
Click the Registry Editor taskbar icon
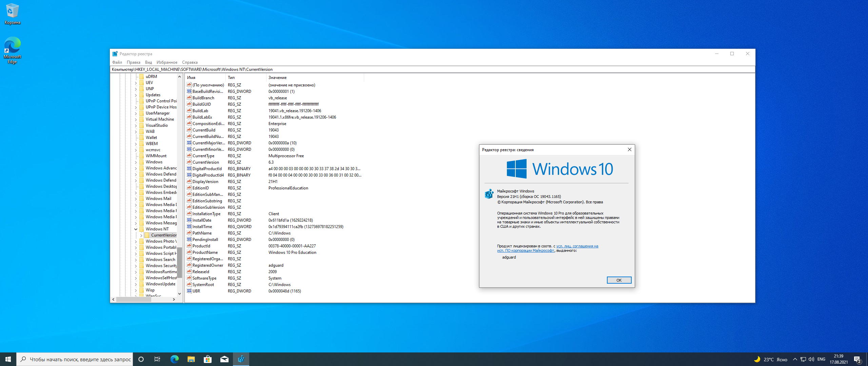click(x=241, y=359)
